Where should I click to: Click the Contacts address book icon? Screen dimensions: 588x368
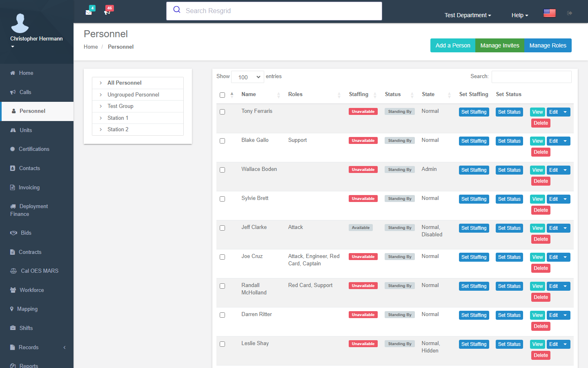tap(13, 168)
